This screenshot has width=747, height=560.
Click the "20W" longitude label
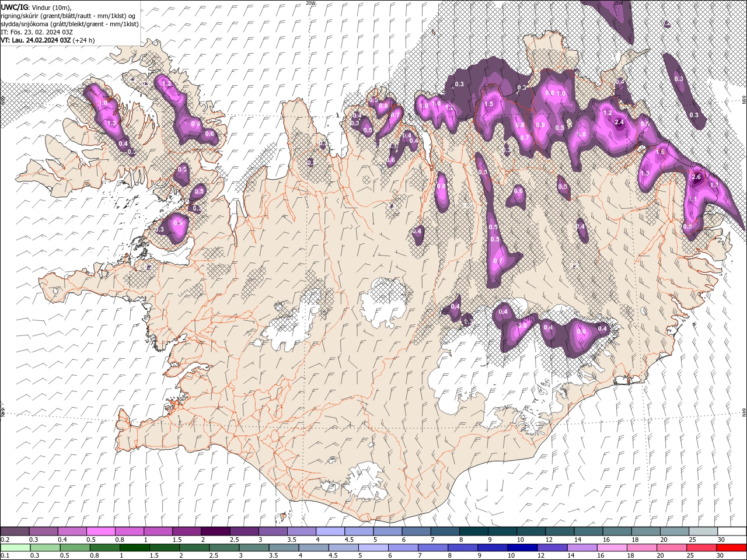310,3
